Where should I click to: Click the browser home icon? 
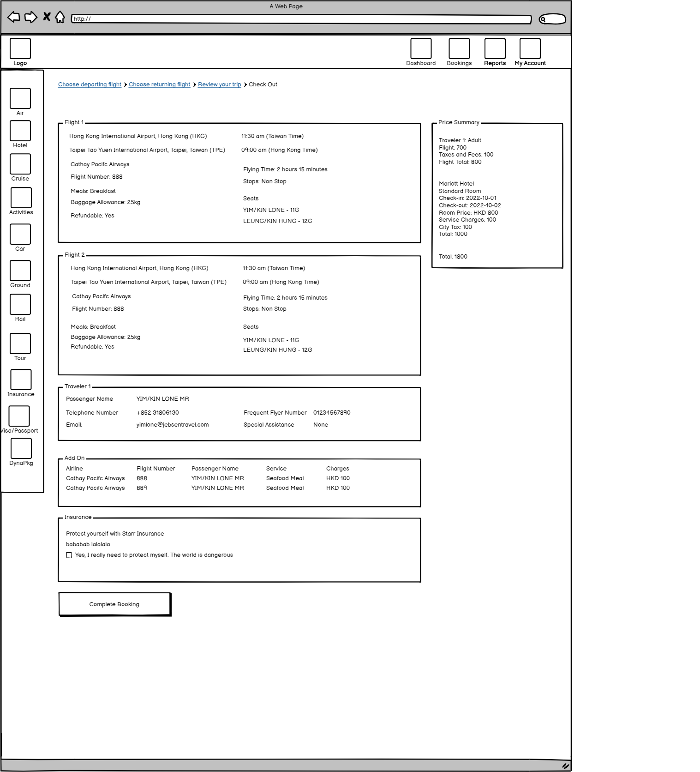click(x=60, y=17)
